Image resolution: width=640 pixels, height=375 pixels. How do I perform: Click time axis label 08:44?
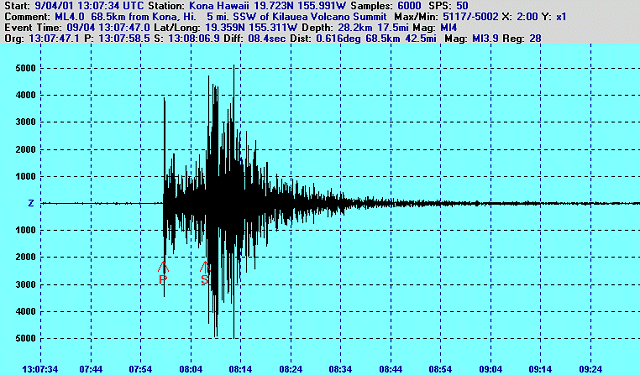pyautogui.click(x=391, y=370)
